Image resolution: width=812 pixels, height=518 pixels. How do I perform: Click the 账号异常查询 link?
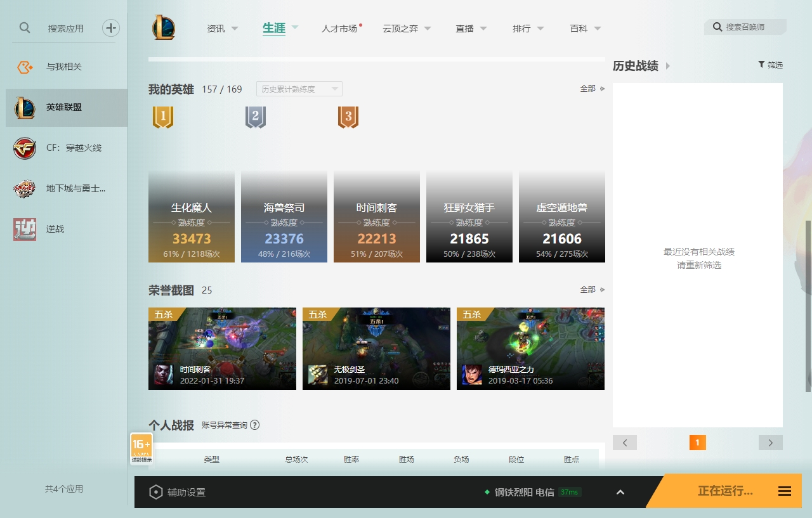click(x=225, y=425)
